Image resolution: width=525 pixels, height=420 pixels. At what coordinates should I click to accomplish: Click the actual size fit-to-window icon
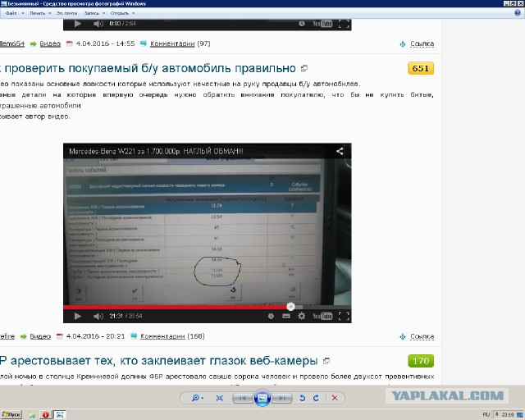(220, 398)
